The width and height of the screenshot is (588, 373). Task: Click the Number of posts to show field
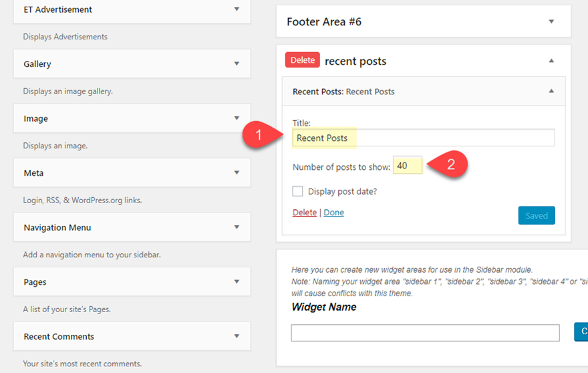click(x=408, y=165)
